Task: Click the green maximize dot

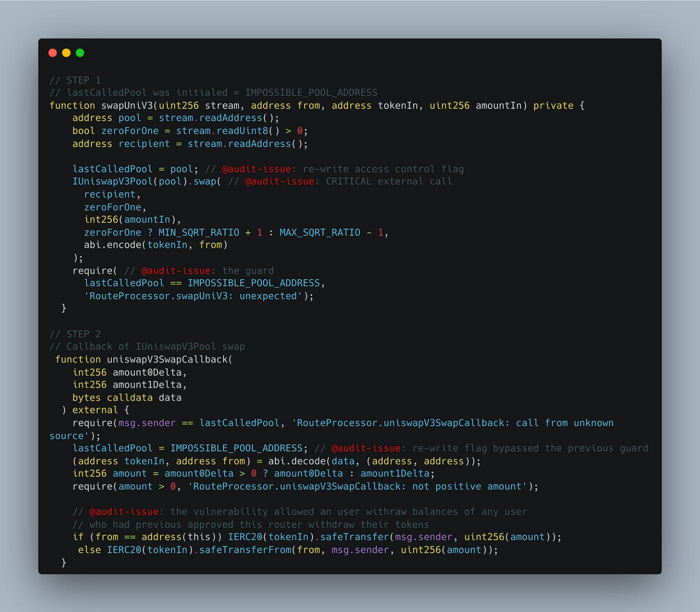Action: click(x=80, y=53)
